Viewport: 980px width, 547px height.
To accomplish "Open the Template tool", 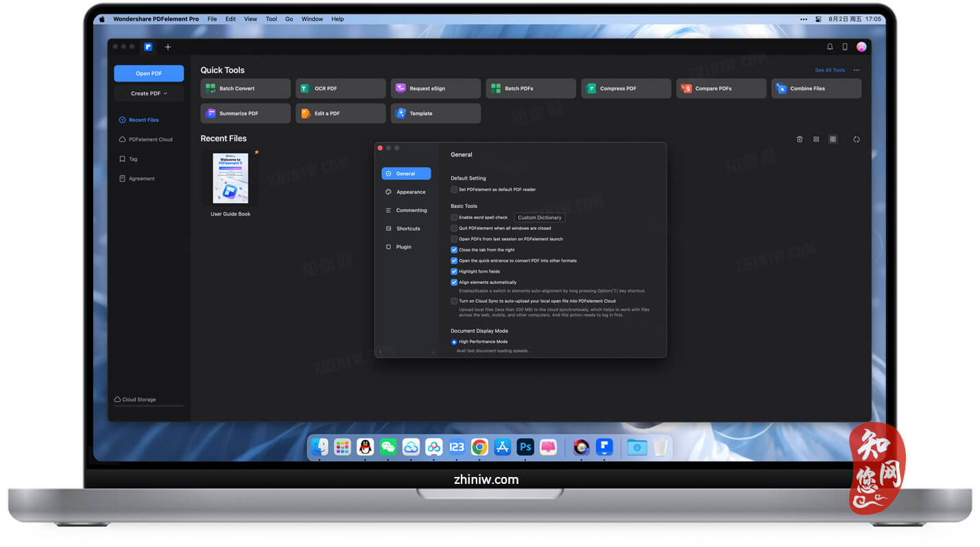I will pos(436,113).
